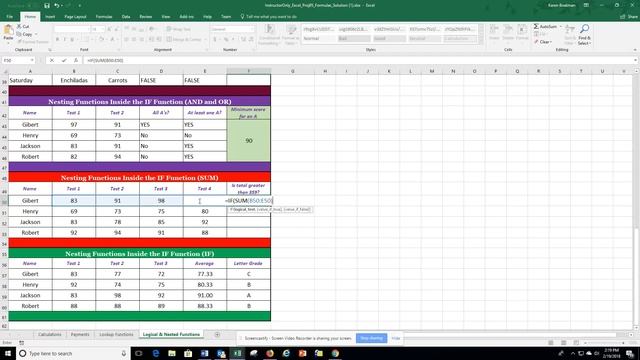640x360 pixels.
Task: Switch to the Insert tab
Action: point(50,17)
